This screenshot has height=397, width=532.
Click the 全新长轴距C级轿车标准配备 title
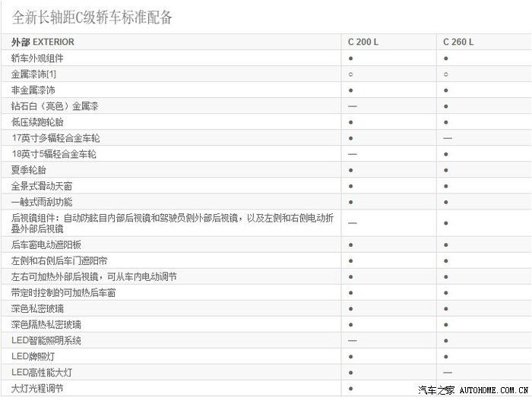[93, 17]
